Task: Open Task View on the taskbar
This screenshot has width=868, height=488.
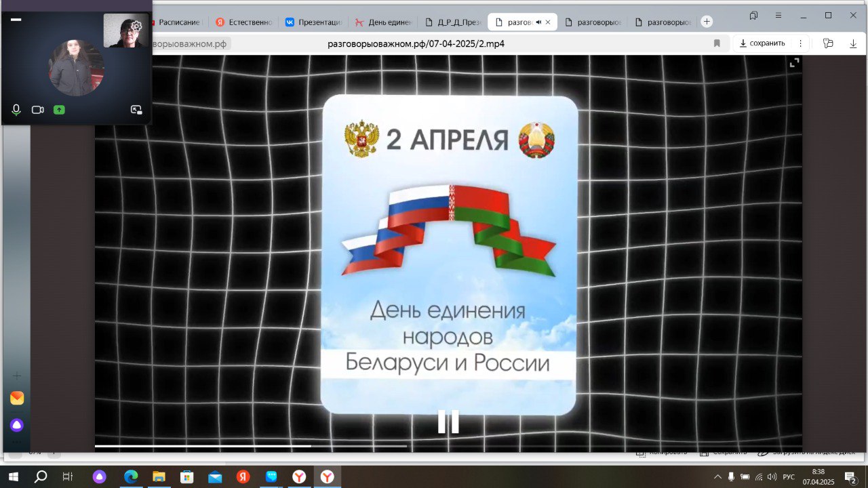Action: [68, 477]
